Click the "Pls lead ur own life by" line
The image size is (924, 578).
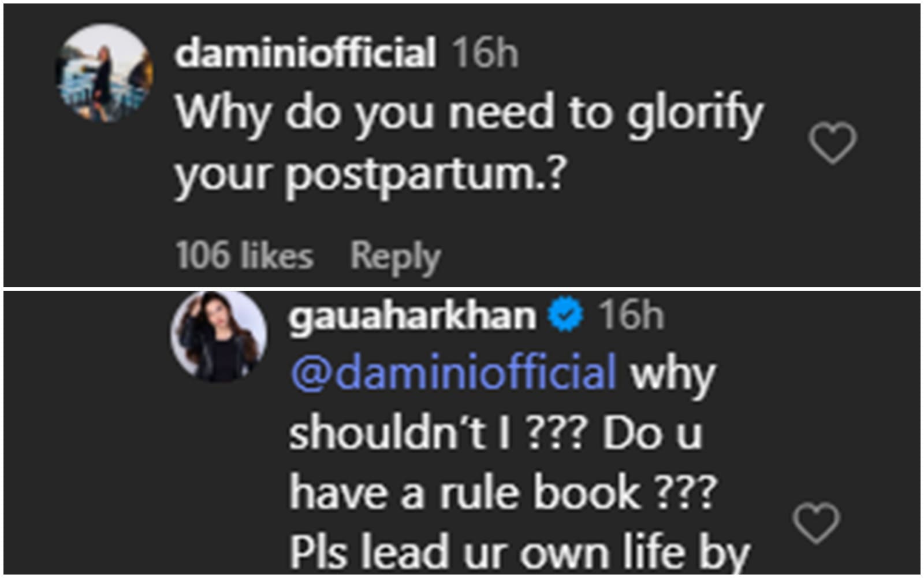click(520, 553)
